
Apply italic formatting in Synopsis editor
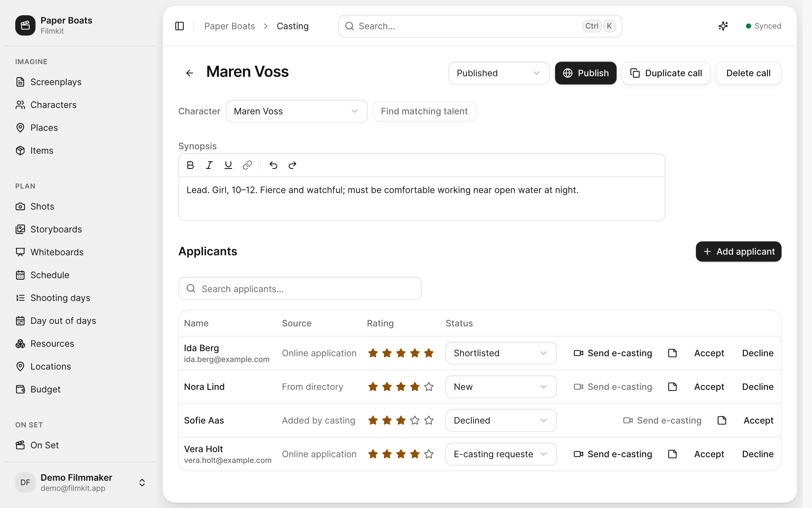209,165
